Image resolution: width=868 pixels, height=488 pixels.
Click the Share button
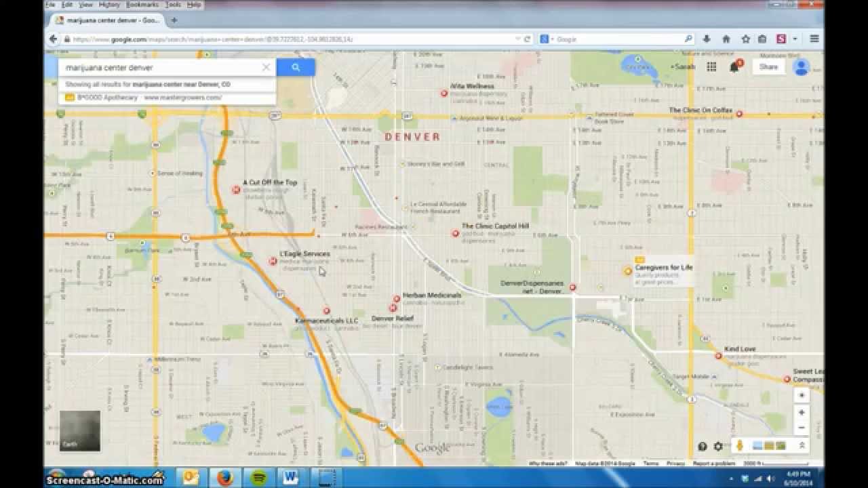[x=768, y=66]
